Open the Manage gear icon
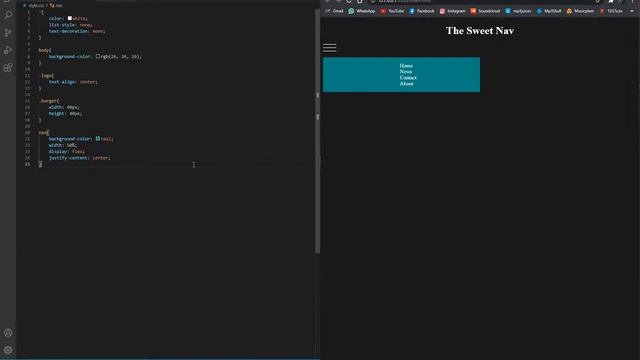This screenshot has height=360, width=640. click(x=8, y=350)
